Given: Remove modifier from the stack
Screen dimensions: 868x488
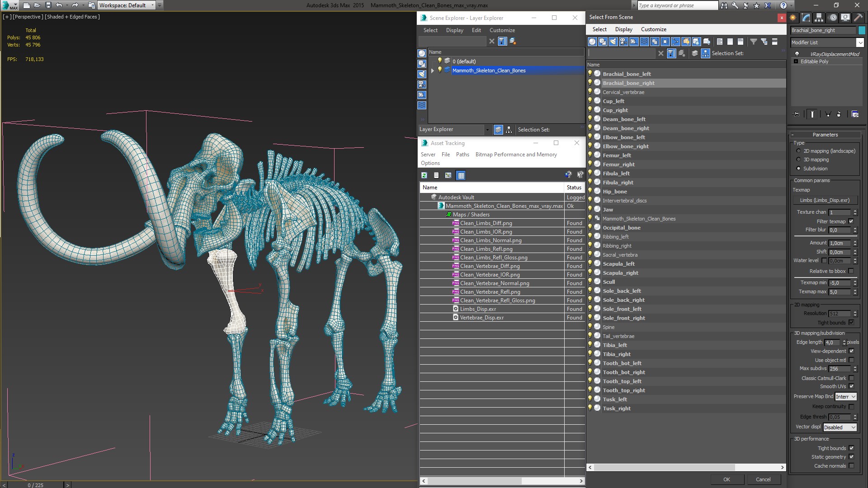Looking at the screenshot, I should pyautogui.click(x=839, y=114).
